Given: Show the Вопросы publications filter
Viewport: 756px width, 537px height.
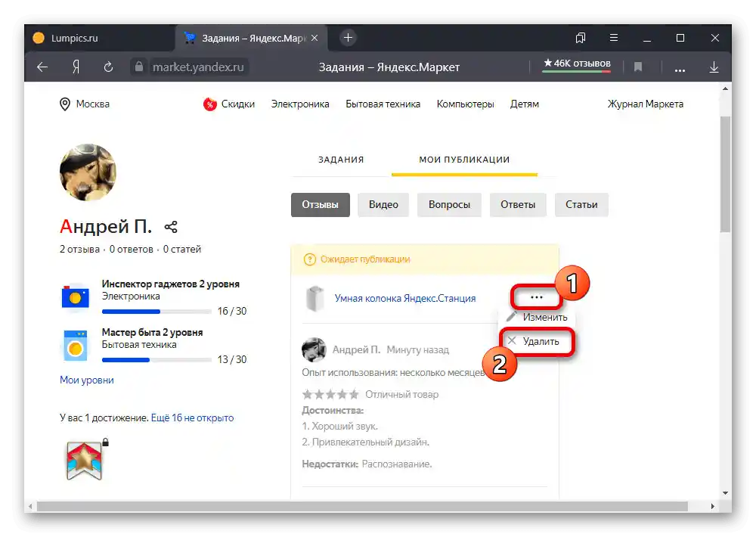Looking at the screenshot, I should coord(449,204).
